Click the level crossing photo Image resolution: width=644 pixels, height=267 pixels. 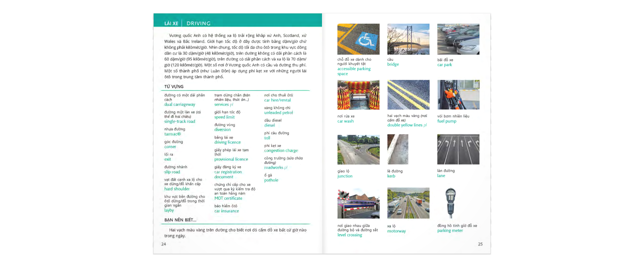pyautogui.click(x=358, y=203)
